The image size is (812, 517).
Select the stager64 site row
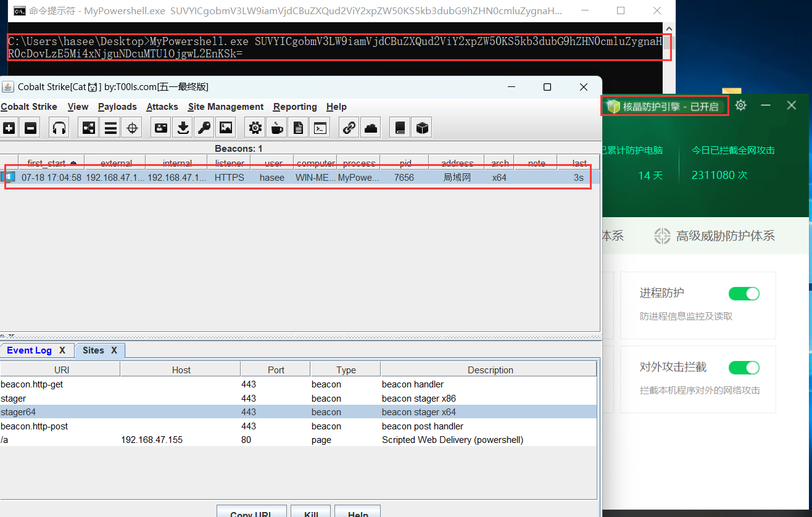pos(299,412)
